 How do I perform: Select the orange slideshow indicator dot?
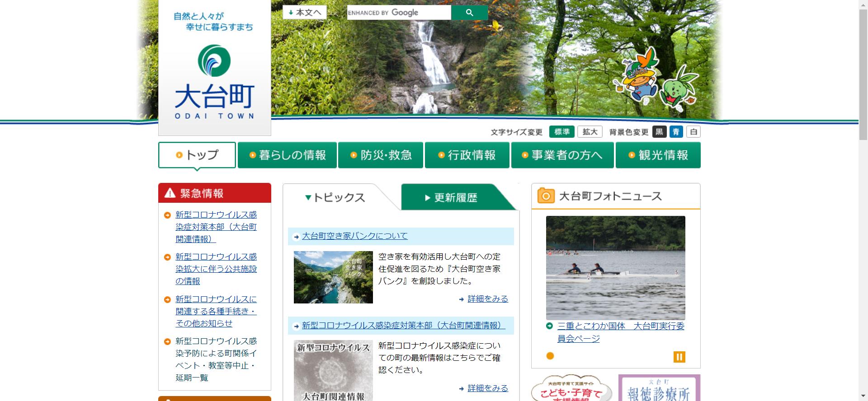(x=550, y=356)
